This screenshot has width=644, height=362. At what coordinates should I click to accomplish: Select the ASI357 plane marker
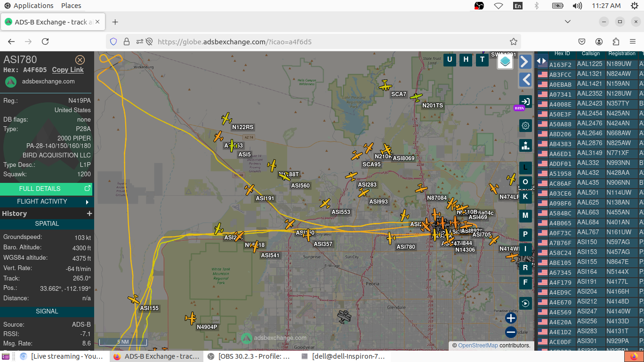[x=307, y=235]
